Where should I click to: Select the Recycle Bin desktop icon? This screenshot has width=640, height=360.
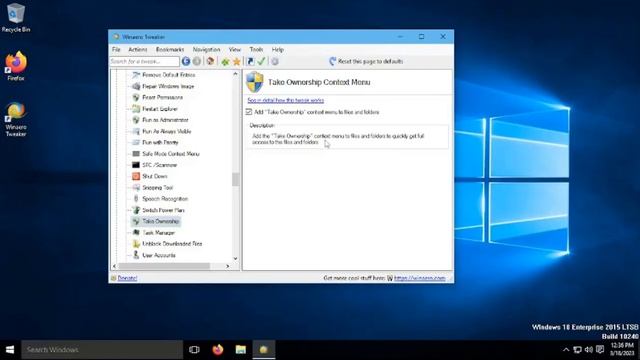click(x=16, y=17)
